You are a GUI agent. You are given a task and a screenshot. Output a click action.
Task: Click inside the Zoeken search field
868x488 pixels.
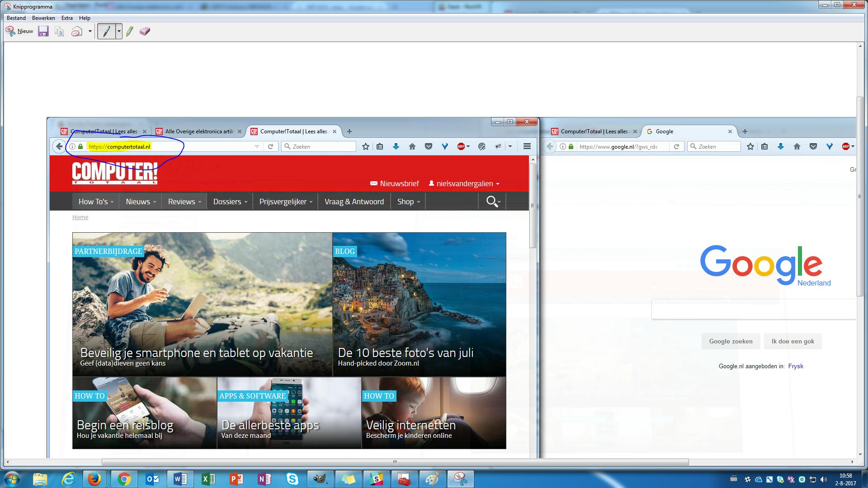pos(319,146)
